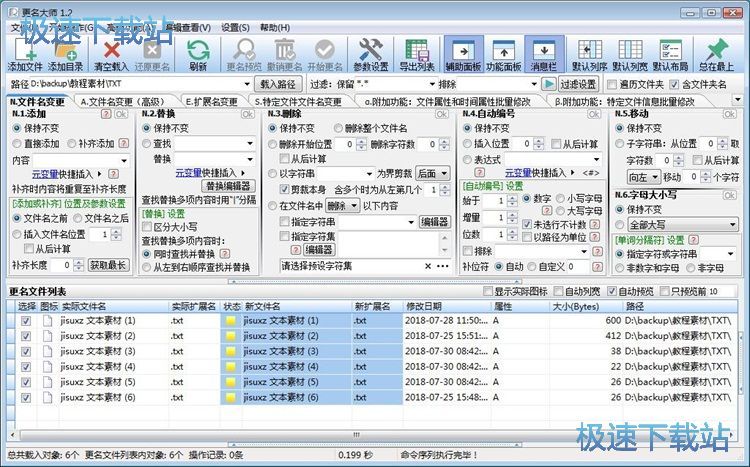Click help icon beside 未选行不计数
The image size is (750, 467).
[595, 224]
